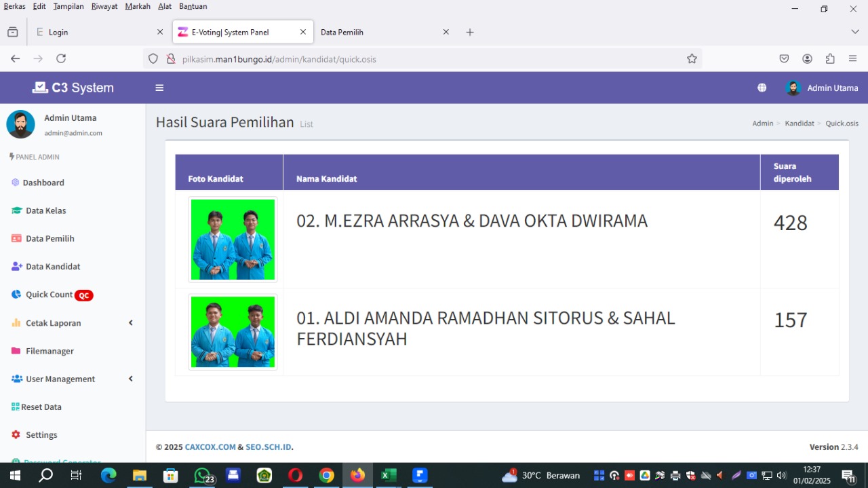This screenshot has height=488, width=868.
Task: Open Excel from the taskbar
Action: pos(389,475)
